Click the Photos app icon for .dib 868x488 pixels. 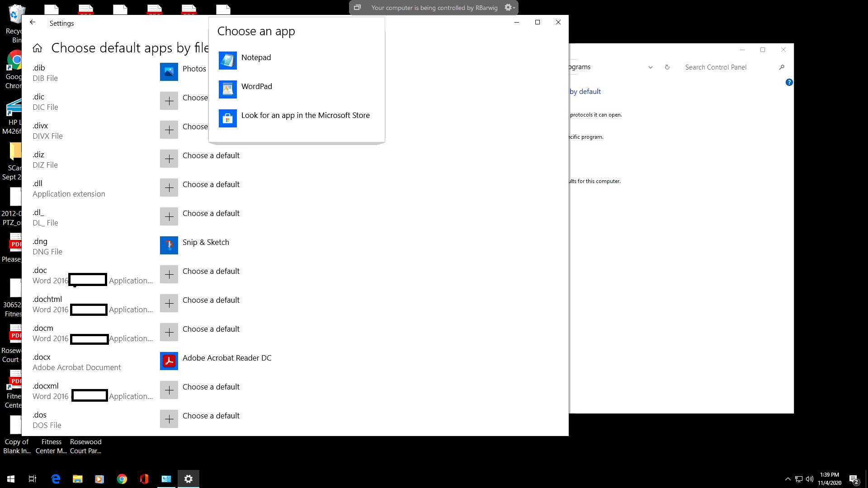(169, 72)
